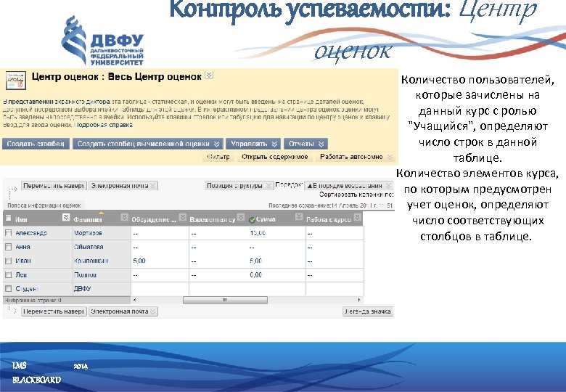The height and width of the screenshot is (392, 566).
Task: Click the sort indicator above Фамилия column
Action: point(101,213)
